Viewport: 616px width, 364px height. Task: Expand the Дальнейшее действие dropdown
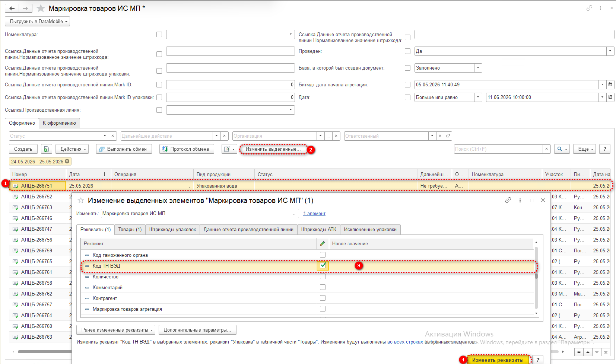[216, 136]
